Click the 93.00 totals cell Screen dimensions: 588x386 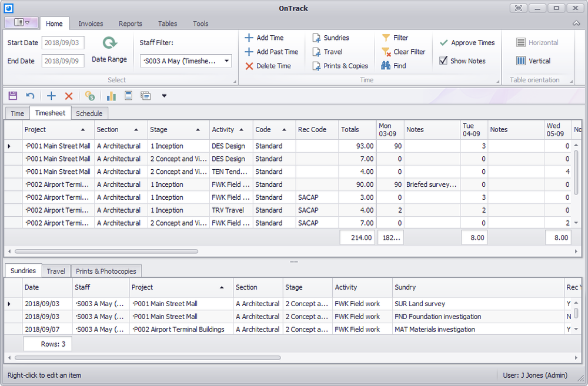(x=357, y=146)
